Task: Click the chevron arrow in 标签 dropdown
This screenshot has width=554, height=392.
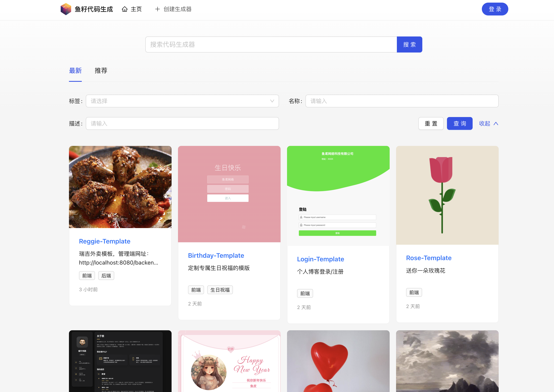Action: (x=272, y=101)
